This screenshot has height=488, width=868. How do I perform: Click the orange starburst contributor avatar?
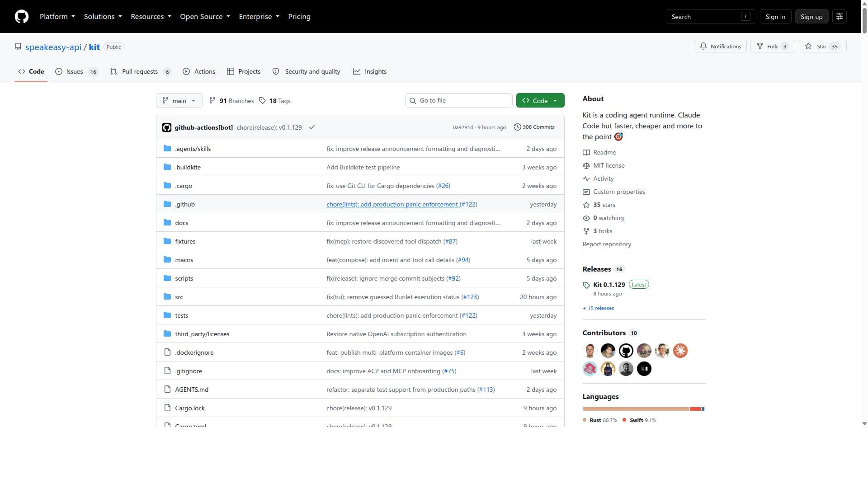[x=680, y=351]
